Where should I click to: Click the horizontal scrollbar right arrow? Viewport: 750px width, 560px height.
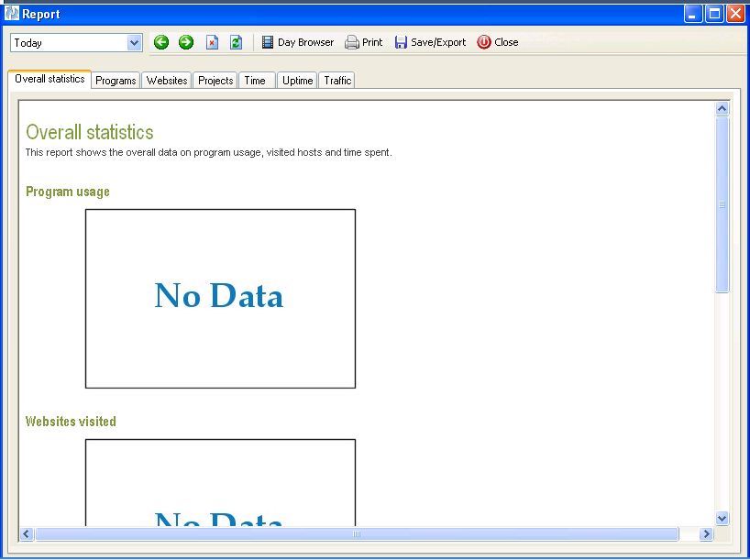[706, 534]
